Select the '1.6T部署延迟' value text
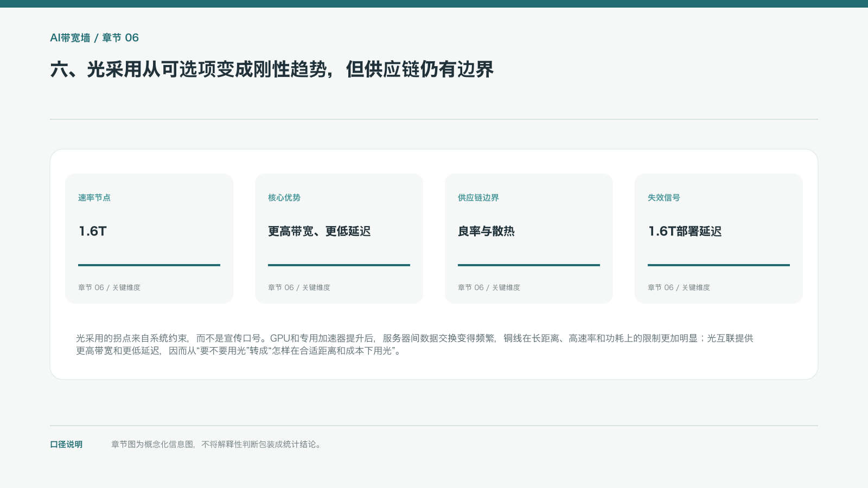Image resolution: width=868 pixels, height=488 pixels. point(685,231)
